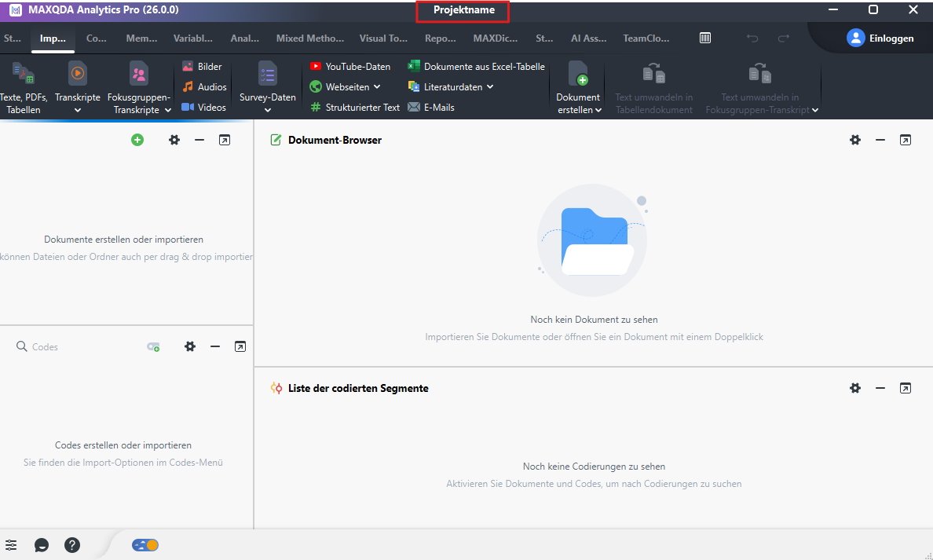Open the TeamClo... ribbon tab

pyautogui.click(x=646, y=38)
